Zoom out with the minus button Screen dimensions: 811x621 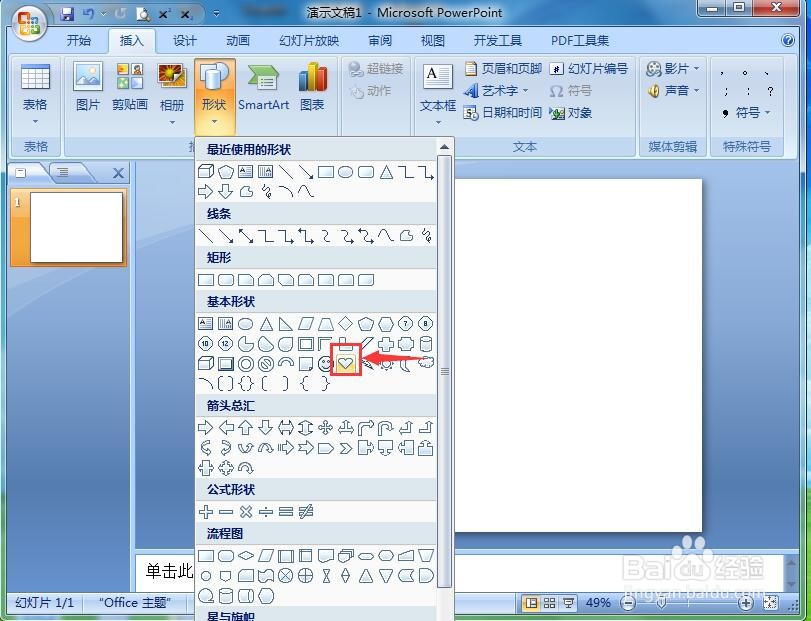628,603
